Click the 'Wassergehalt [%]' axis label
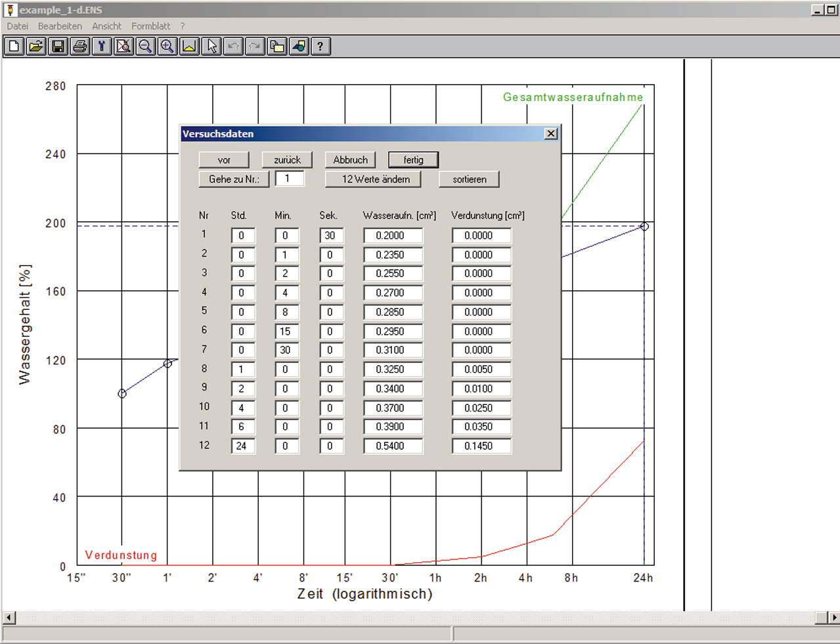 (25, 324)
